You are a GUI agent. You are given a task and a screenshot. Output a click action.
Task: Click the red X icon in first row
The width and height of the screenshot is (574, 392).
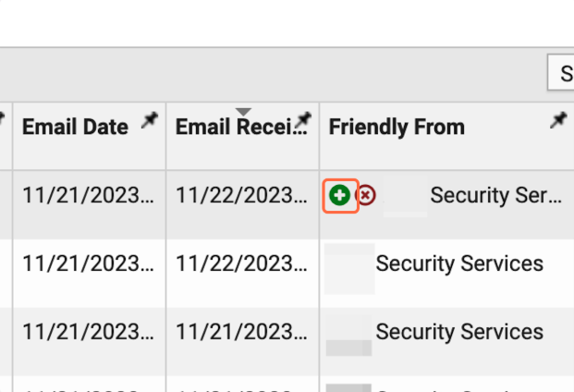(x=366, y=195)
